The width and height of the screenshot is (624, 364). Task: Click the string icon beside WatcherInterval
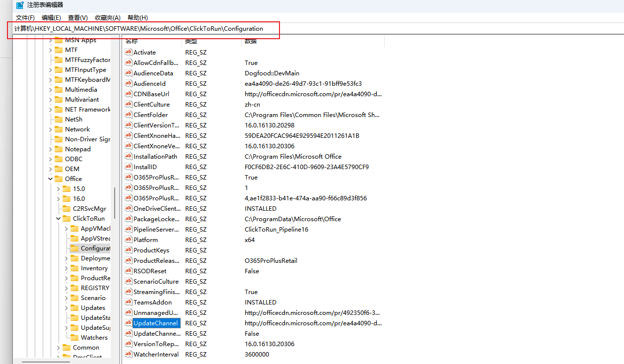(128, 354)
